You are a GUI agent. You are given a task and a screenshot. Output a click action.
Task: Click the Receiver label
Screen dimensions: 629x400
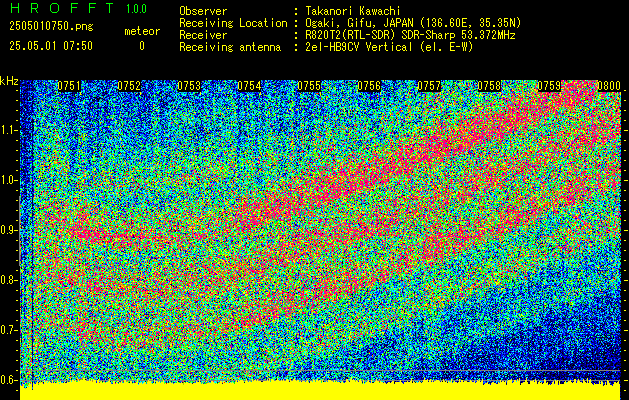click(203, 35)
